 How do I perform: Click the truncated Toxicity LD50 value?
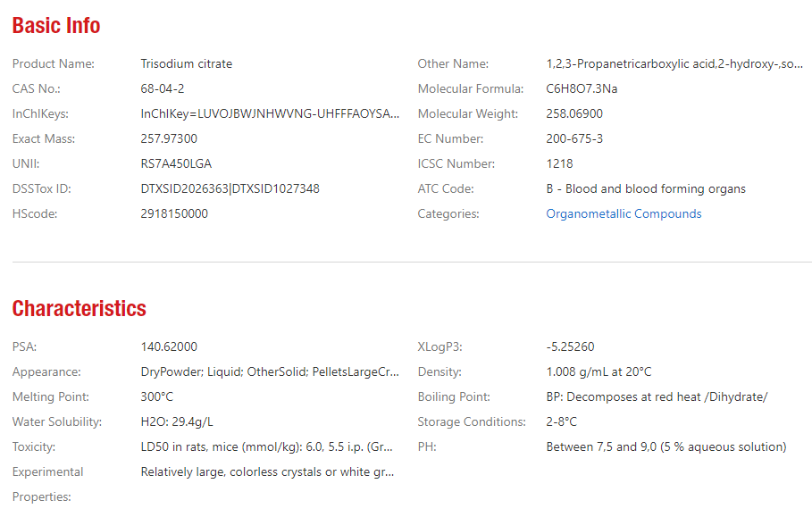coord(267,446)
